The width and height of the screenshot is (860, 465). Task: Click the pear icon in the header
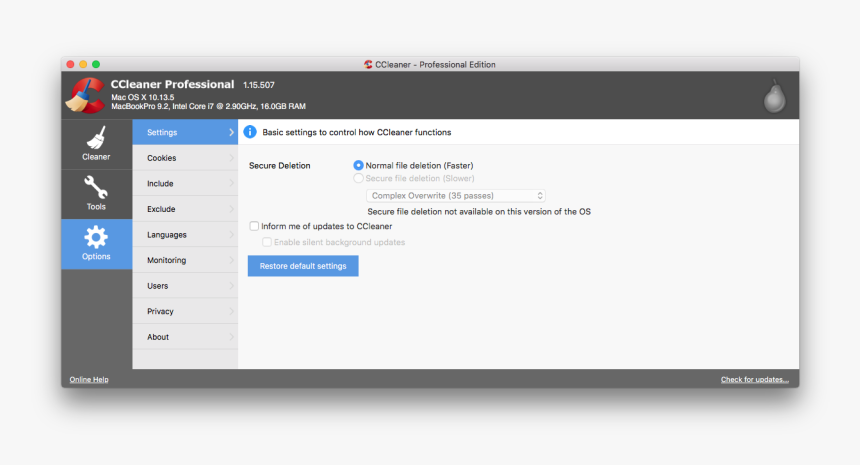point(772,95)
